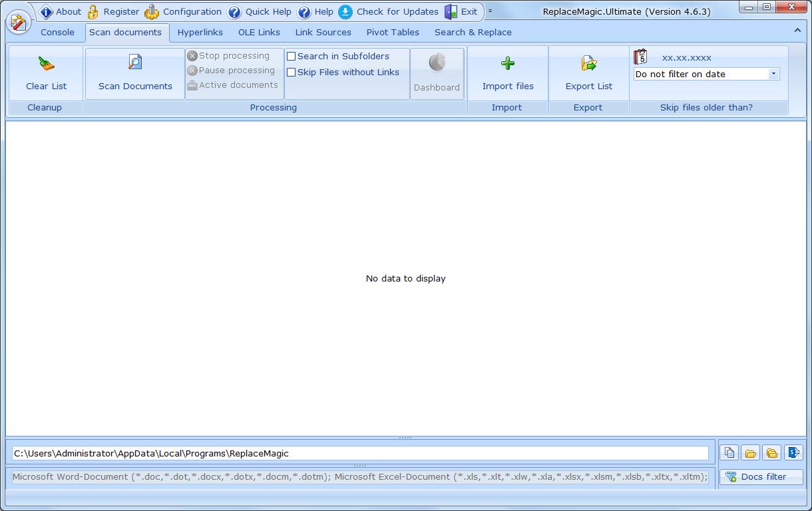Click the multiple folders icon
This screenshot has width=812, height=511.
pos(771,452)
